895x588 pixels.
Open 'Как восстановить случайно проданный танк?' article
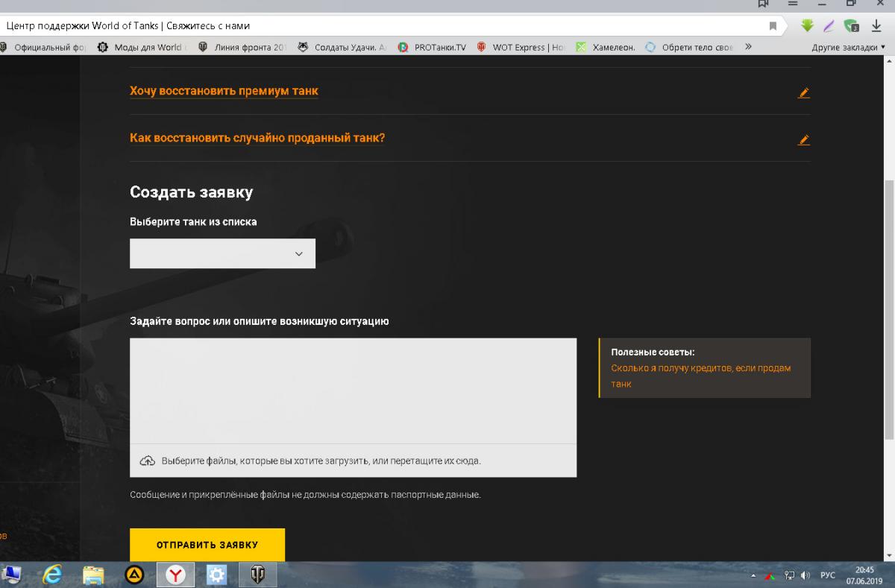[x=257, y=138]
